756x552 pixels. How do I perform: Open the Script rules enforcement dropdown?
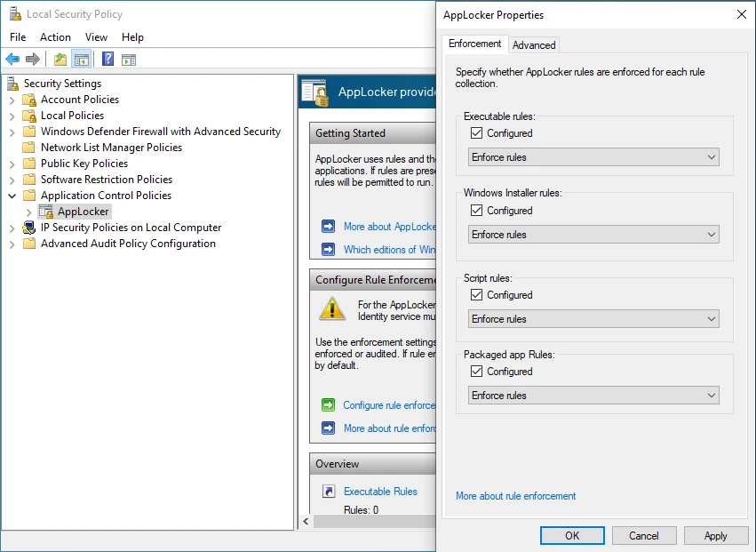[x=593, y=319]
